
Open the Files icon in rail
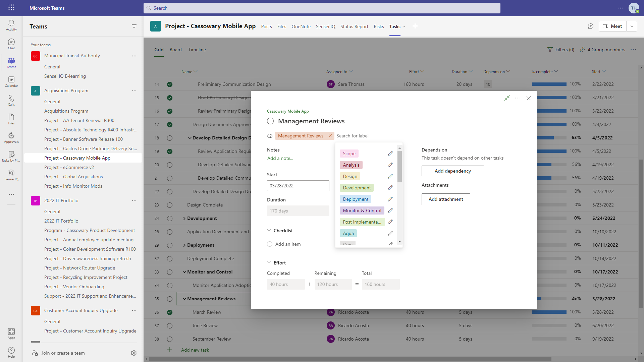coord(11,119)
